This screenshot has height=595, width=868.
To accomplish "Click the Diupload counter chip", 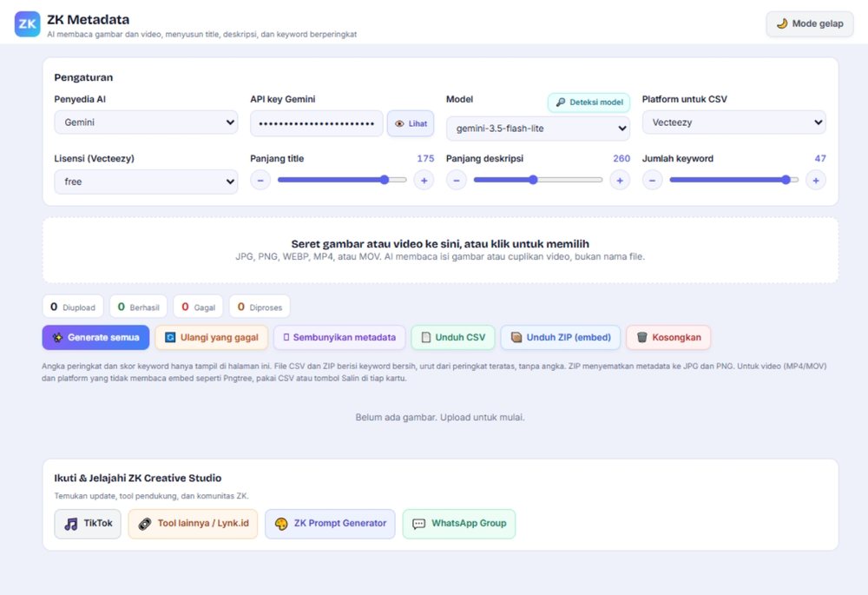I will [73, 307].
